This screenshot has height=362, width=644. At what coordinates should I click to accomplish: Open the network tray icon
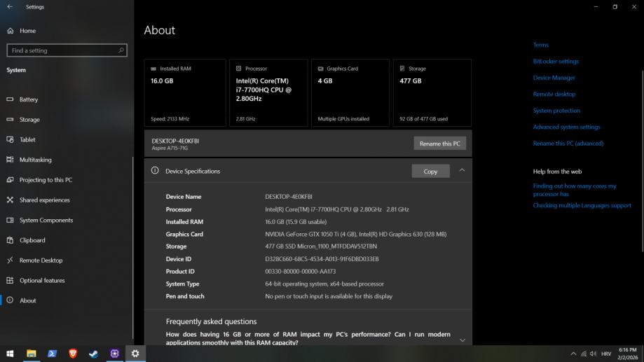(x=584, y=354)
